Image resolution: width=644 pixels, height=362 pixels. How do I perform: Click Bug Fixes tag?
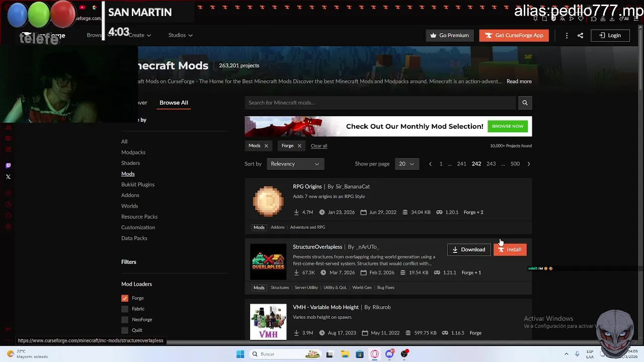(386, 288)
